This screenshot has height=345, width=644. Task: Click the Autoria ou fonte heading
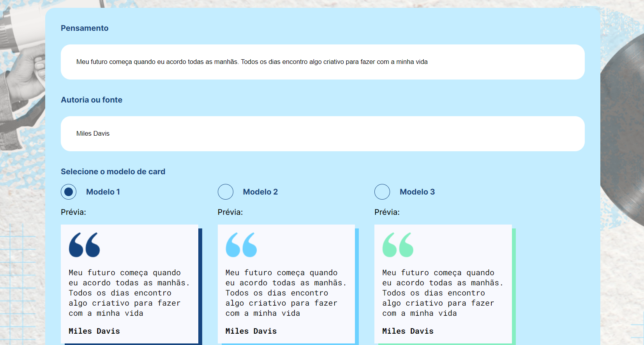pos(92,100)
